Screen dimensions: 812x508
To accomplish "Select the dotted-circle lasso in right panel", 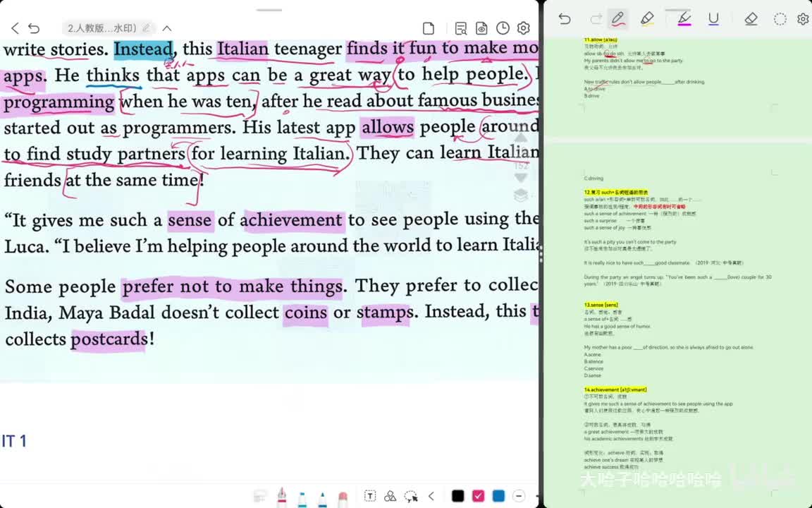I will (780, 19).
